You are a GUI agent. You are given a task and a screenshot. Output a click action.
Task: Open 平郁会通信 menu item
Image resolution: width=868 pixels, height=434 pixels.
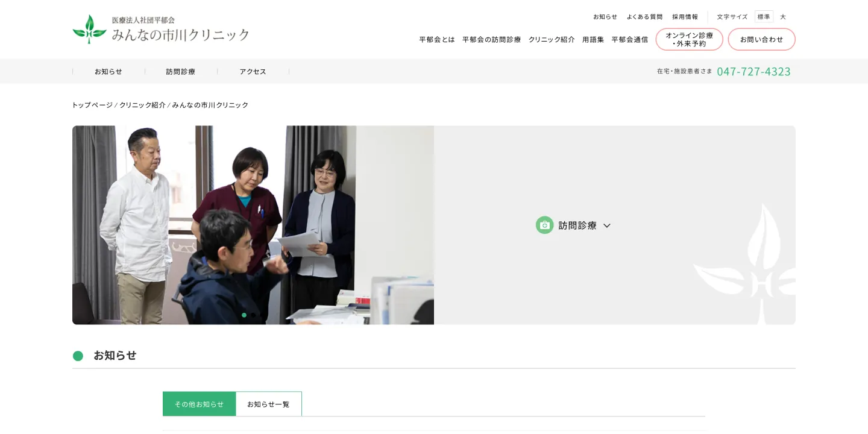pyautogui.click(x=630, y=40)
